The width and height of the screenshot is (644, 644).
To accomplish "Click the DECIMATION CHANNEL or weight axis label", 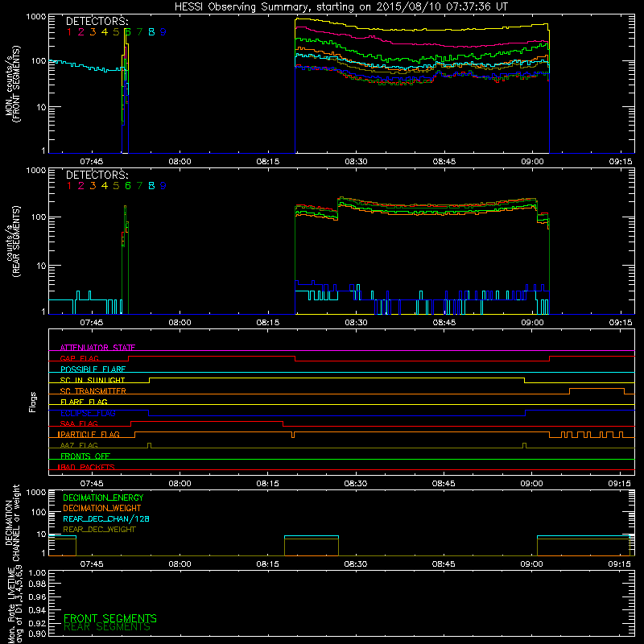I will click(12, 522).
